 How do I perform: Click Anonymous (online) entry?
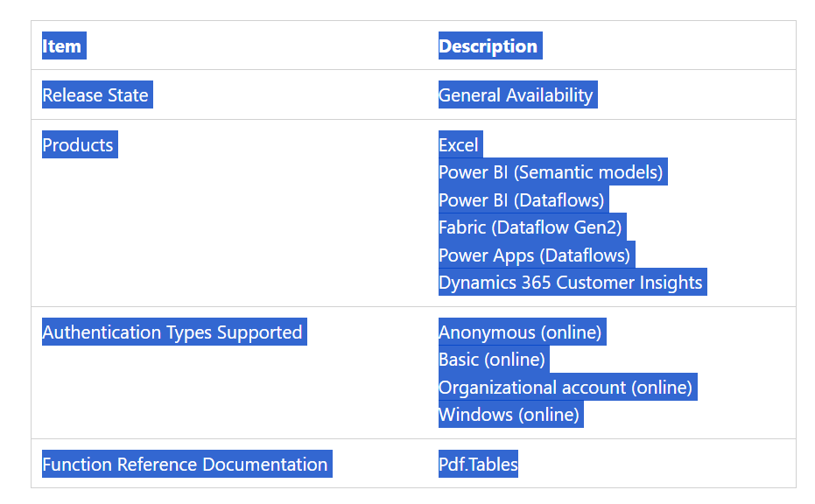(x=520, y=332)
